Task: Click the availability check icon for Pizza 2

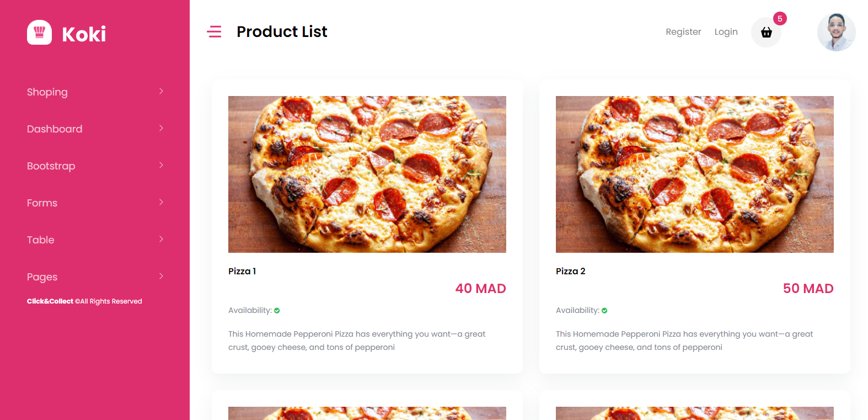Action: tap(604, 310)
